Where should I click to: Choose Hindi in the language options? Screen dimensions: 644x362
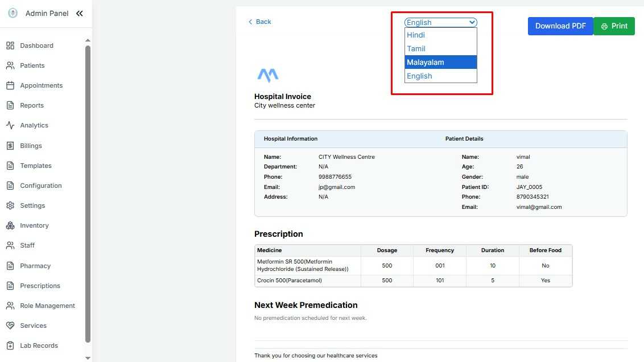[440, 35]
